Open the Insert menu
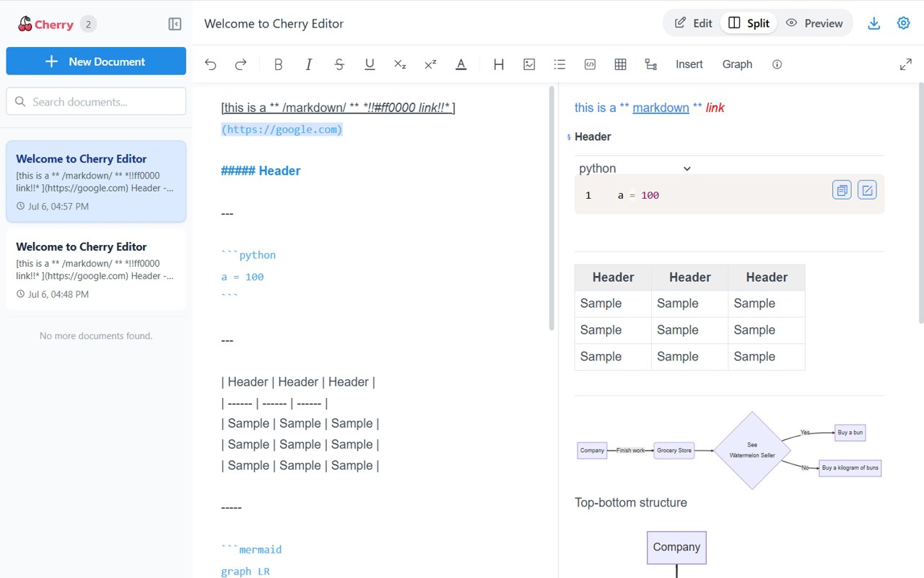The width and height of the screenshot is (924, 578). tap(689, 64)
